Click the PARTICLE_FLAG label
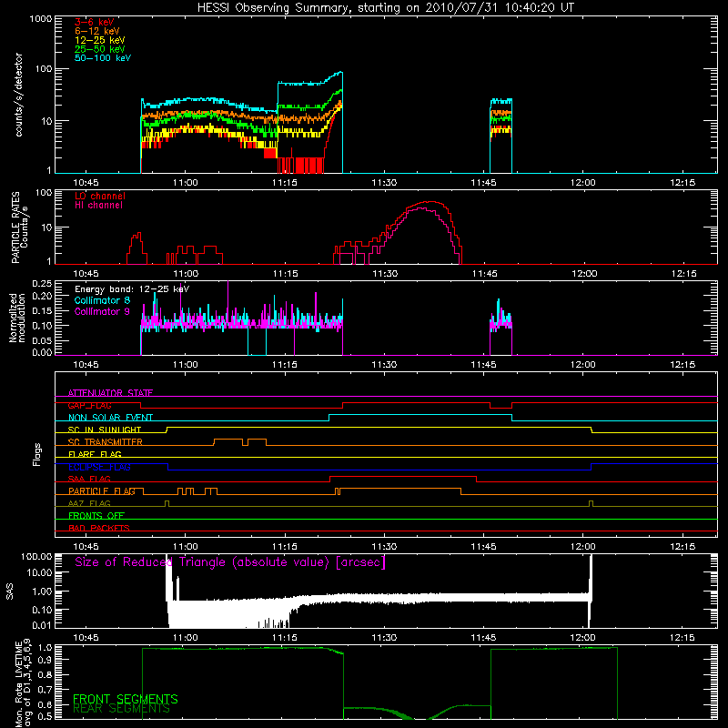Screen dimensions: 728x728 [x=102, y=490]
